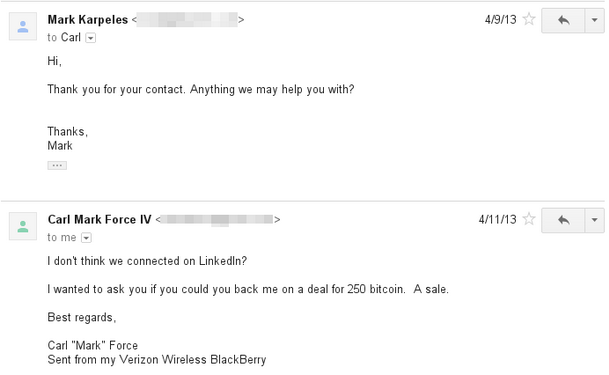609x375 pixels.
Task: Click the blurred email address of Carl Force
Action: (218, 219)
